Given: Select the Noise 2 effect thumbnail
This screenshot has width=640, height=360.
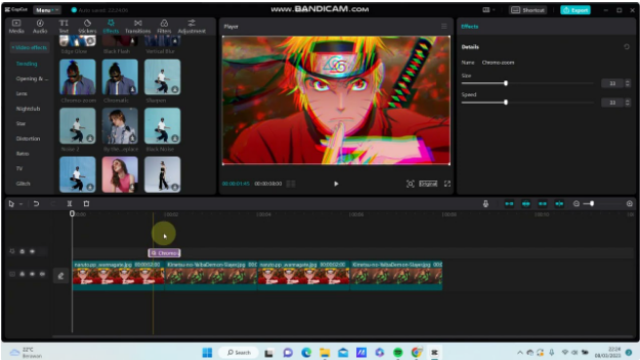Looking at the screenshot, I should tap(78, 126).
